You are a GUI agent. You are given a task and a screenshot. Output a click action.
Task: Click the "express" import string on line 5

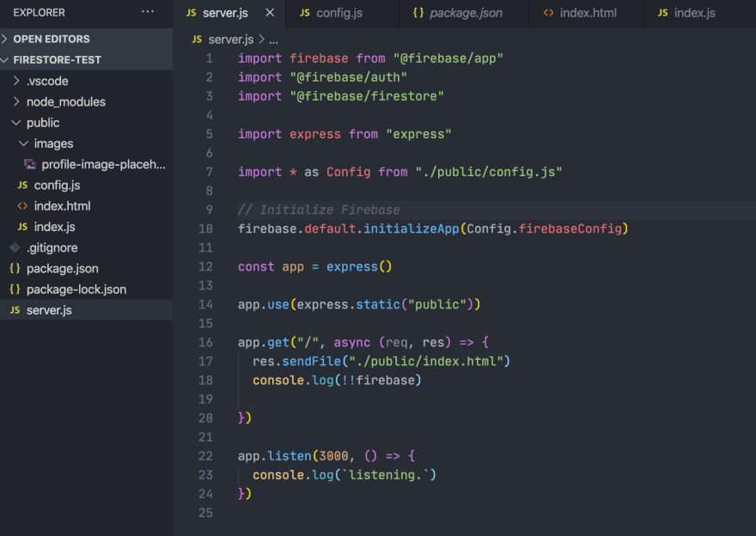coord(418,135)
